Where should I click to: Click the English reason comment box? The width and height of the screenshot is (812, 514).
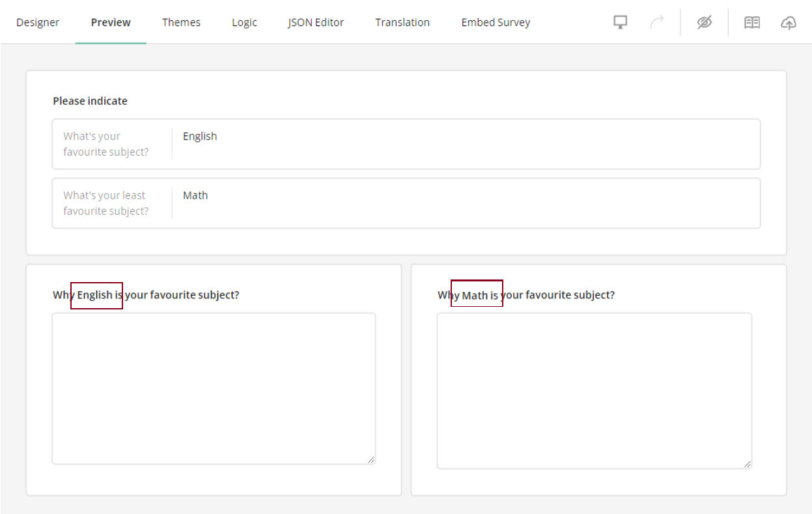tap(214, 388)
